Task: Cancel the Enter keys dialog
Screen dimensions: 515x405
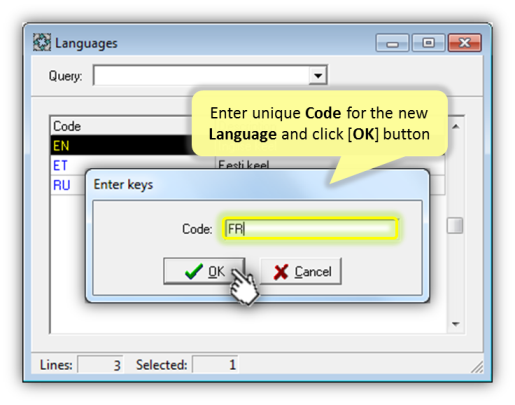Action: (301, 271)
